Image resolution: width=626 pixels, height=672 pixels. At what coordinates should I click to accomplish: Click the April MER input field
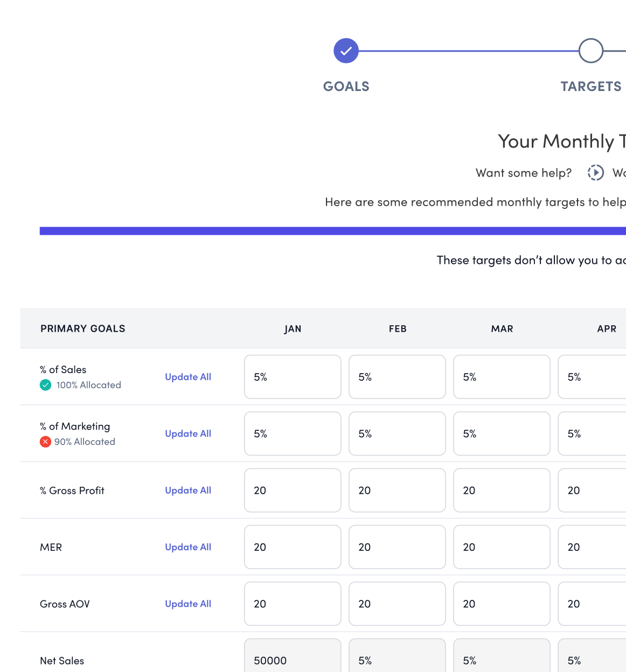pyautogui.click(x=592, y=547)
